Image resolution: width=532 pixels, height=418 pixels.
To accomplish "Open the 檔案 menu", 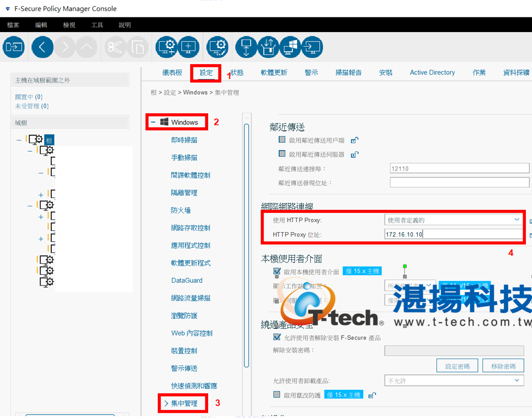I will [x=13, y=25].
